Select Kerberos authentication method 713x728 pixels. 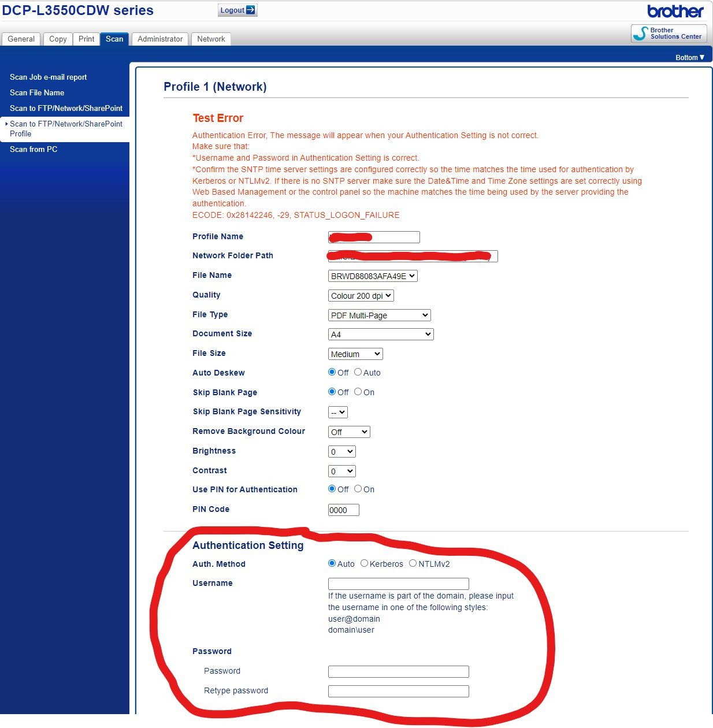[364, 563]
